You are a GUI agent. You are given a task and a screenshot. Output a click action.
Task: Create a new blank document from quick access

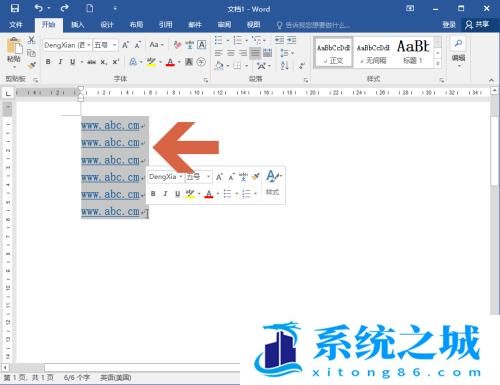tap(90, 8)
